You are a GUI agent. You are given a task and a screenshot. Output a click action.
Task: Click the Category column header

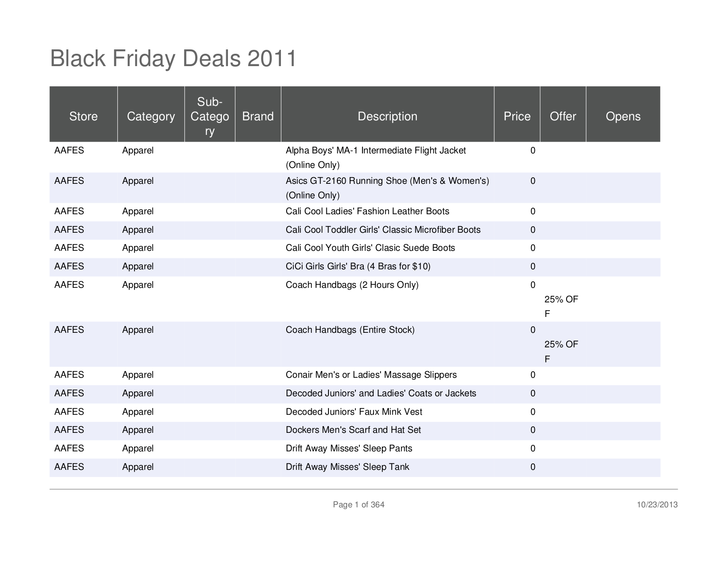click(x=151, y=116)
